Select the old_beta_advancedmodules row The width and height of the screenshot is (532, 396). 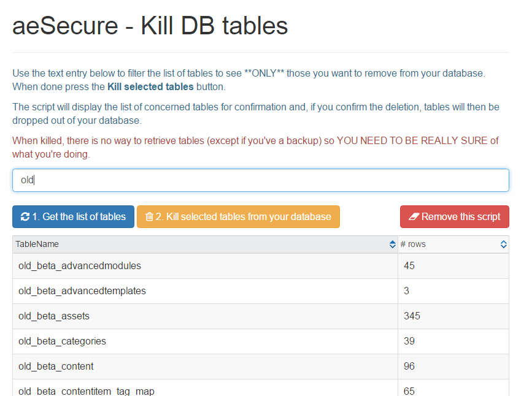[x=261, y=266]
